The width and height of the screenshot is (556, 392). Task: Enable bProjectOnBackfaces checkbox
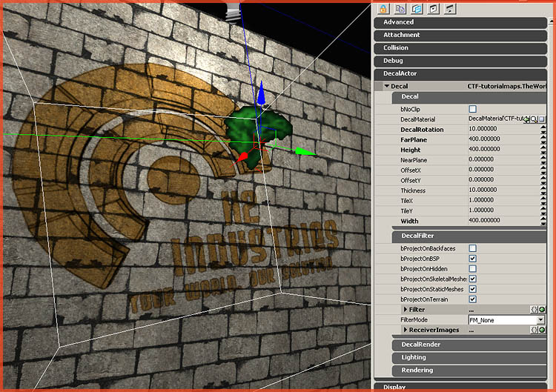coord(473,248)
